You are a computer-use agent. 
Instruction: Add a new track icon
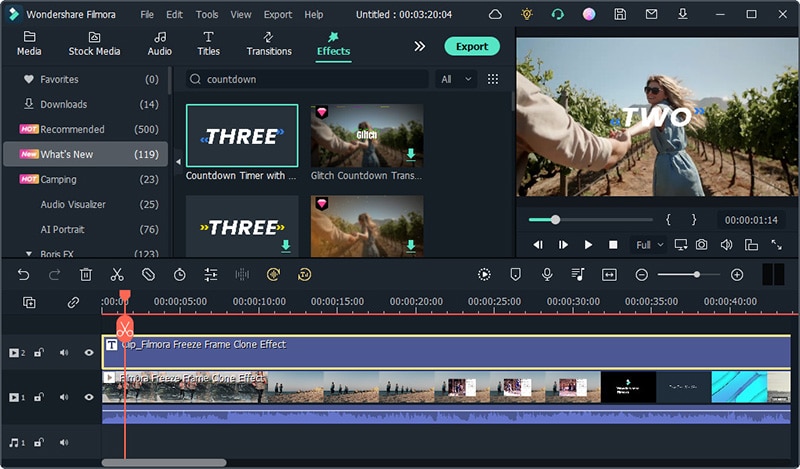(30, 303)
